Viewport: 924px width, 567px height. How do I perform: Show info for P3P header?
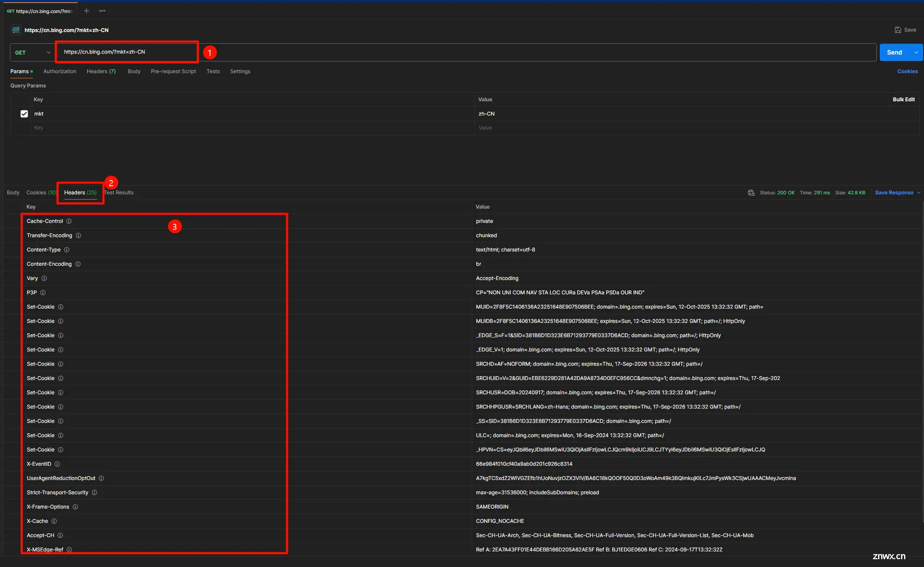point(43,293)
